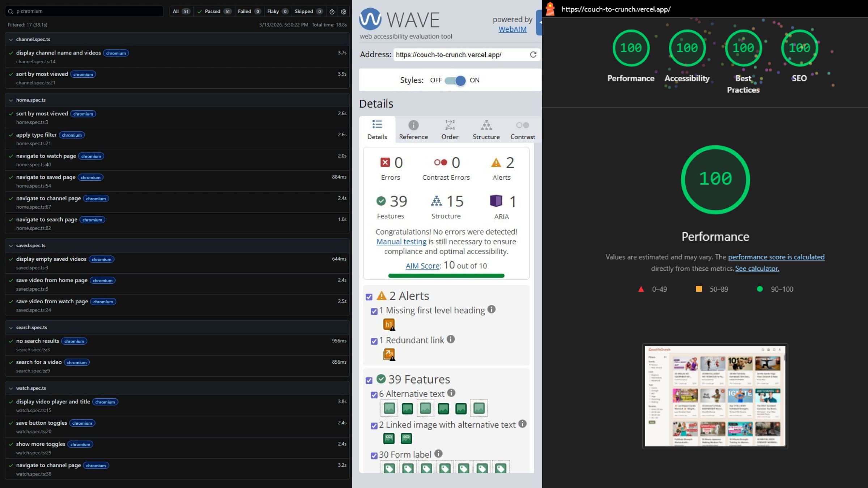Click the settings gear in test report
This screenshot has height=488, width=868.
[344, 12]
